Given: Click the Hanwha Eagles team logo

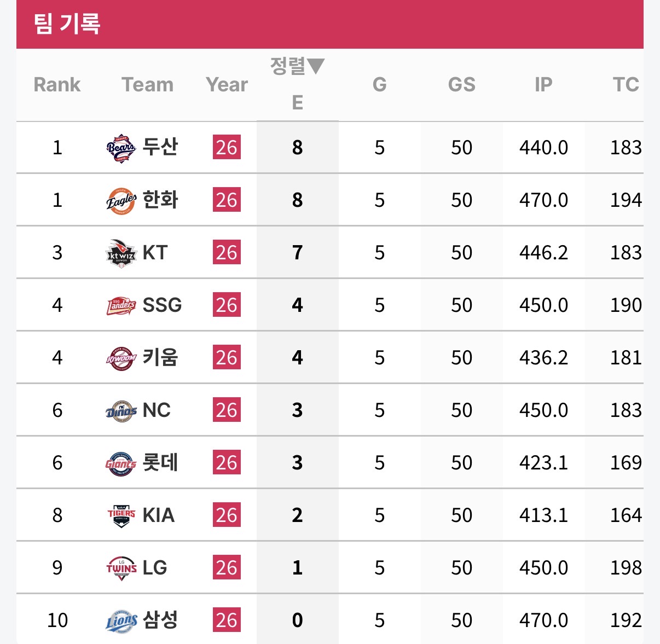Looking at the screenshot, I should point(121,200).
